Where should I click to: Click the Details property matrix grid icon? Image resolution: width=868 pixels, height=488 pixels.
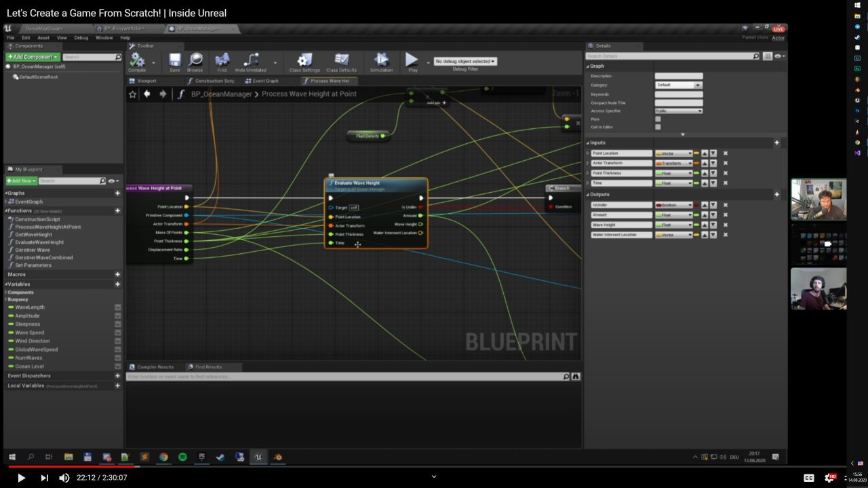[x=768, y=56]
